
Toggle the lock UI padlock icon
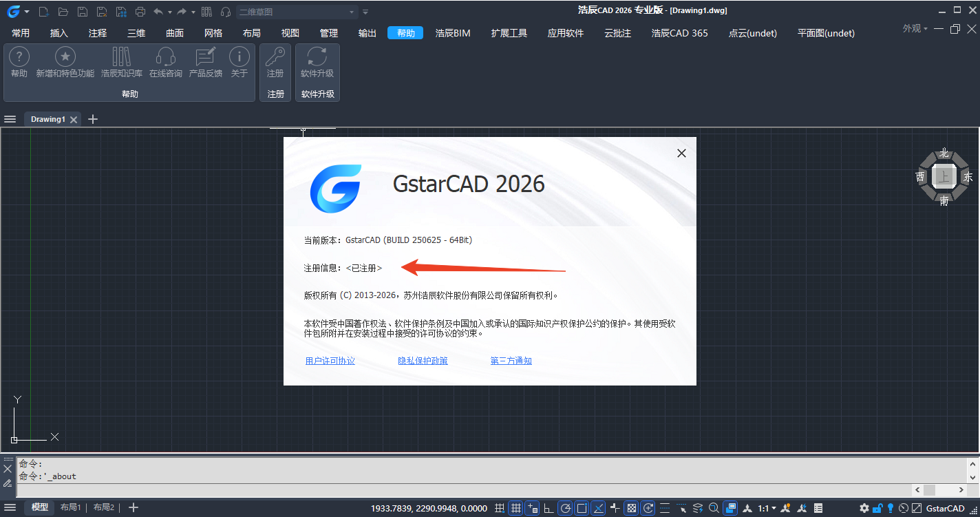pyautogui.click(x=877, y=508)
